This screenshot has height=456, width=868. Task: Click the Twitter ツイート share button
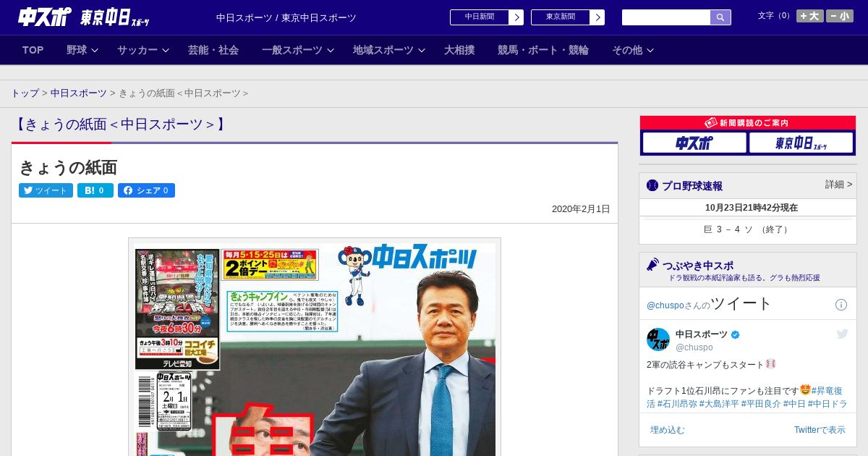[x=46, y=190]
